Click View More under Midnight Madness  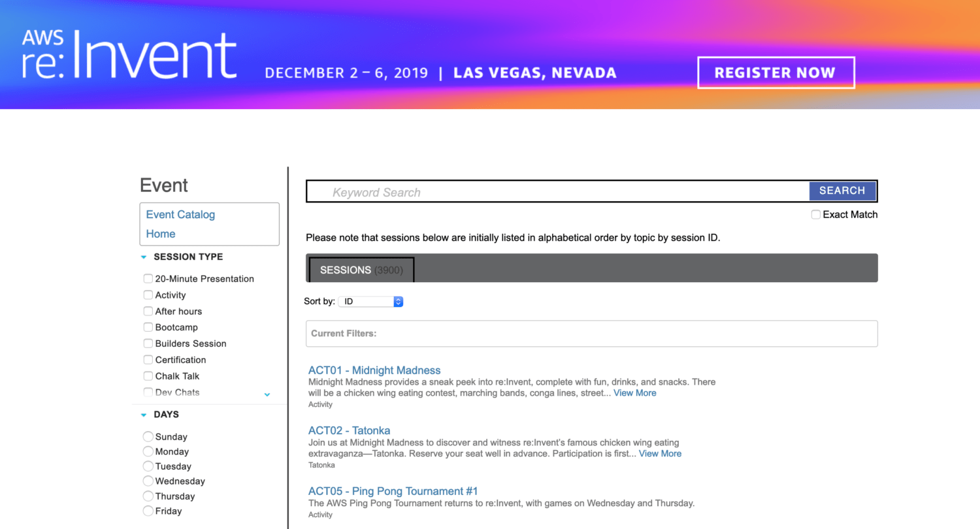635,393
